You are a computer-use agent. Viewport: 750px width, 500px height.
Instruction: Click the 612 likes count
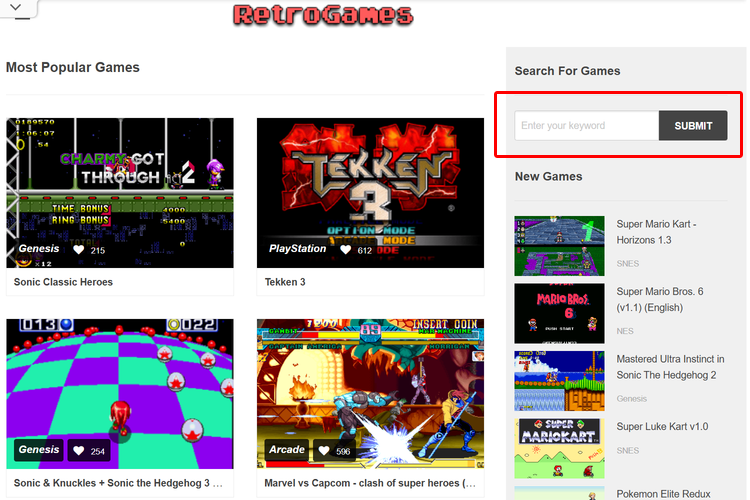pos(364,250)
